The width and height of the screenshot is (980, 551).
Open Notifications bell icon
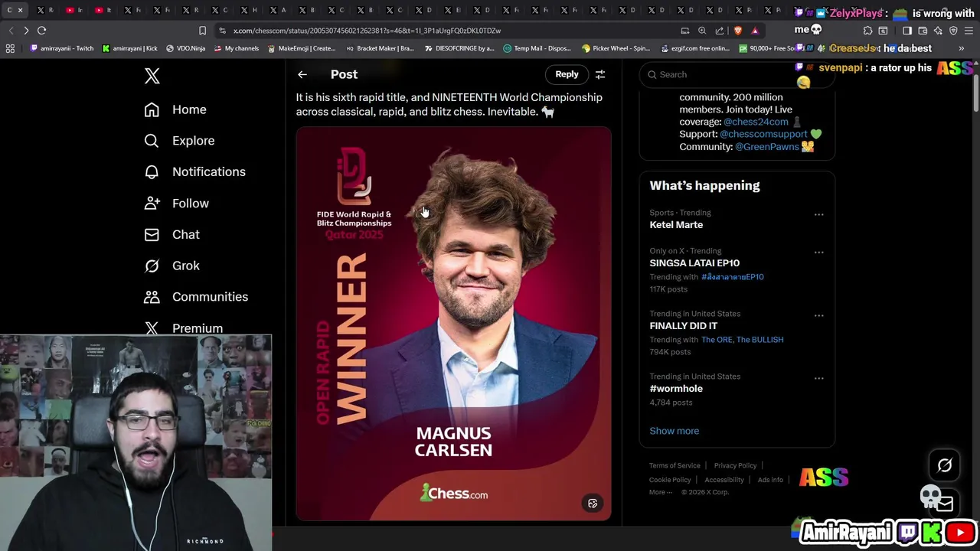coord(152,172)
